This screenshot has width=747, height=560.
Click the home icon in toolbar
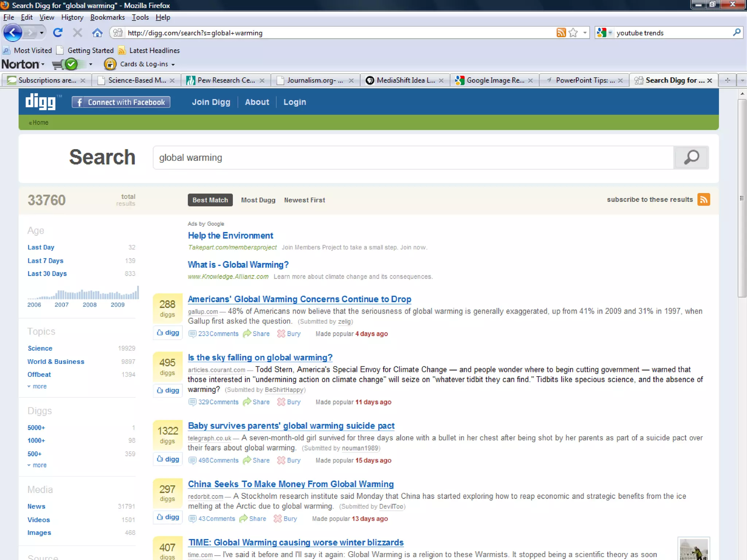coord(97,33)
